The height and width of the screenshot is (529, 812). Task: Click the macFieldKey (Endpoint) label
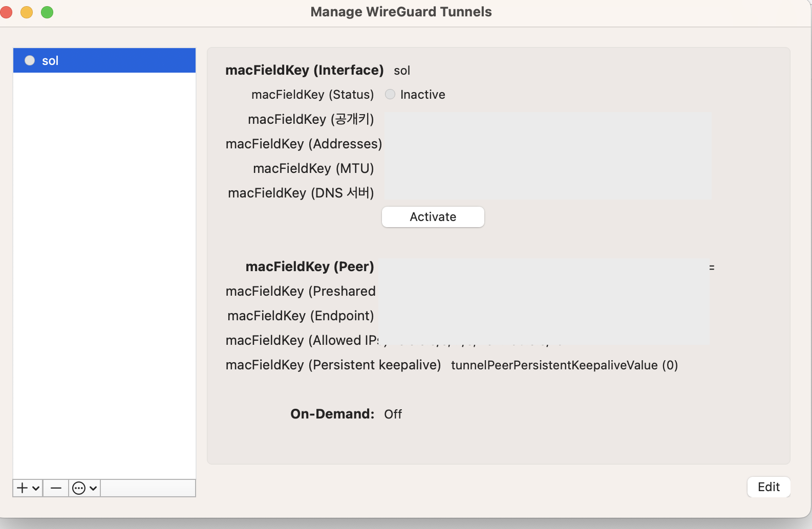(301, 316)
